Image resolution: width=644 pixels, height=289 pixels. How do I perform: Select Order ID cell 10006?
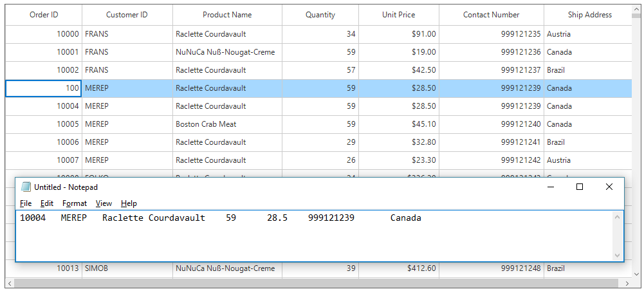(44, 142)
